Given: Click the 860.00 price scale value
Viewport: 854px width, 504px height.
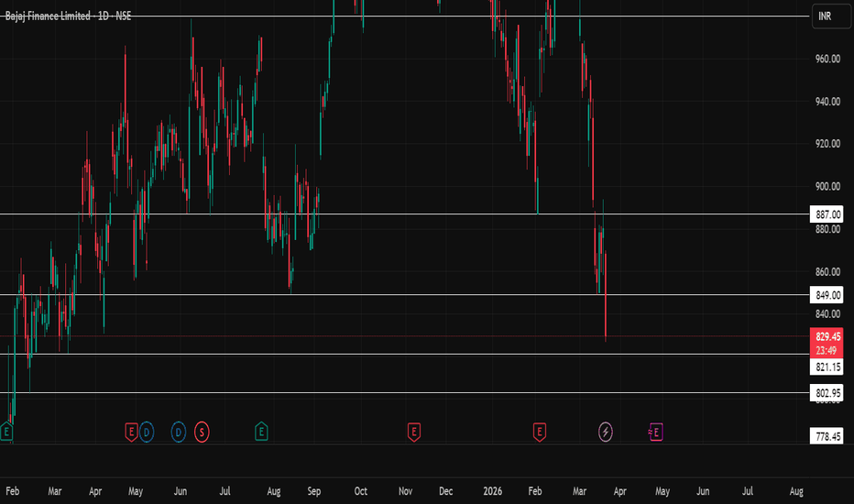Looking at the screenshot, I should coord(827,271).
